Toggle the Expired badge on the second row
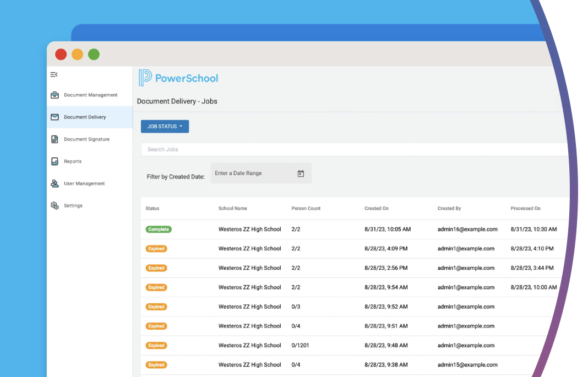Viewport: 588px width, 377px height. coord(156,248)
